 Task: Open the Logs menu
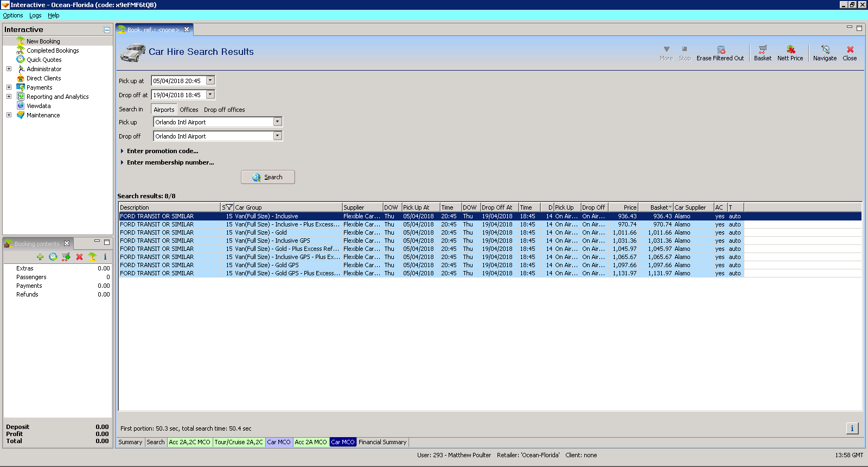coord(35,16)
